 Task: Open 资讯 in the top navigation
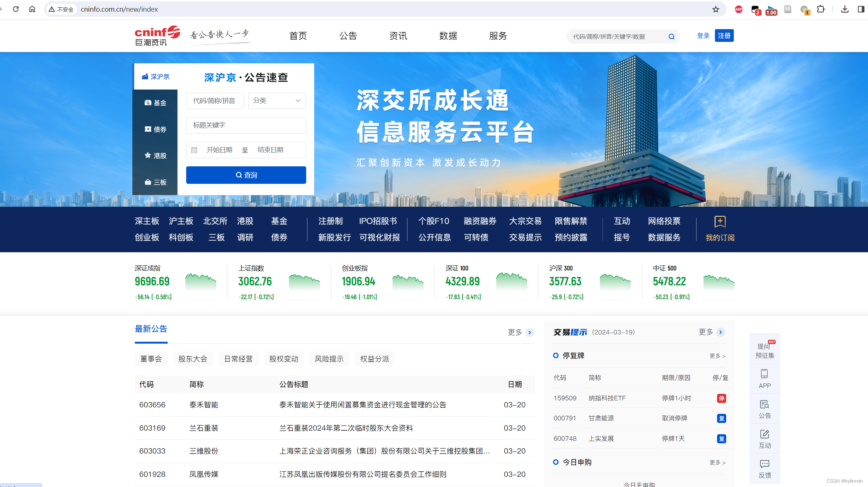pyautogui.click(x=398, y=36)
